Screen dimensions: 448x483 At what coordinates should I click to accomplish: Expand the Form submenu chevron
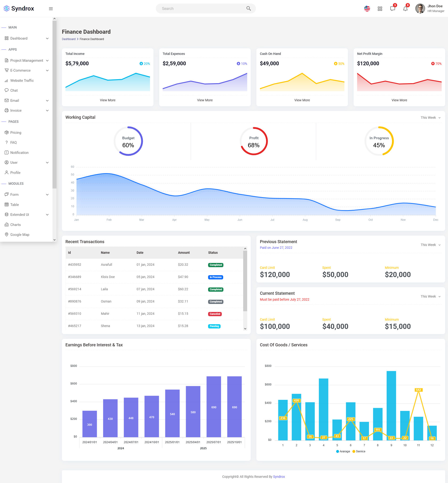pyautogui.click(x=47, y=195)
